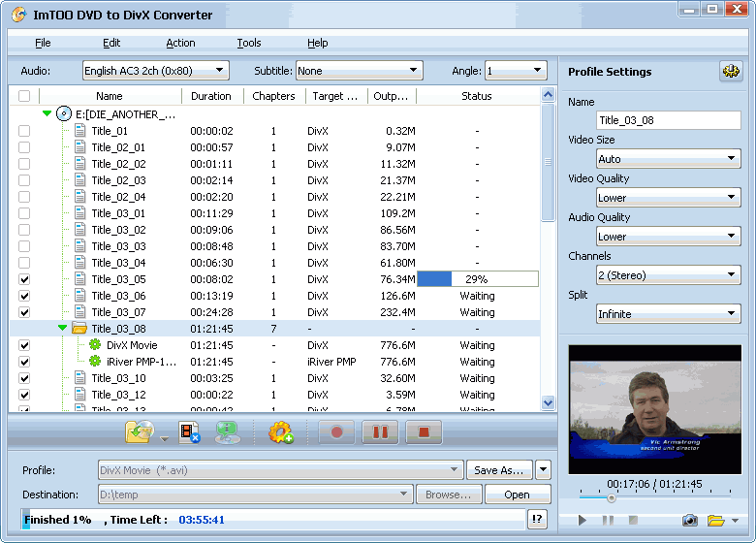Screen dimensions: 756x543
Task: Click the Open destination button
Action: [518, 495]
